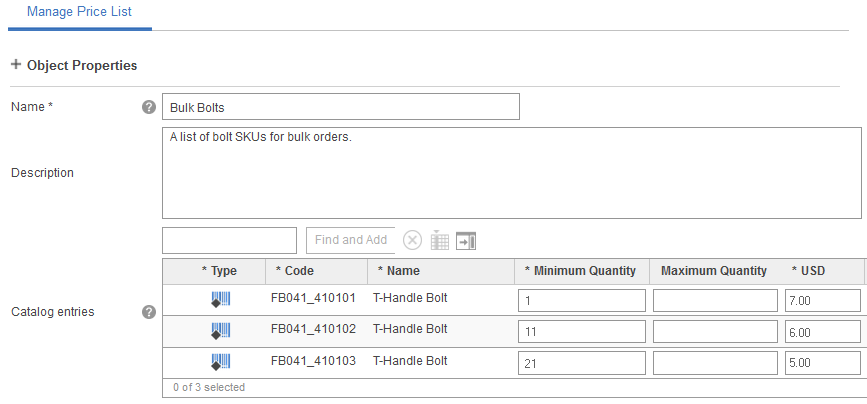Click the grid icon beside Find and Add

439,240
